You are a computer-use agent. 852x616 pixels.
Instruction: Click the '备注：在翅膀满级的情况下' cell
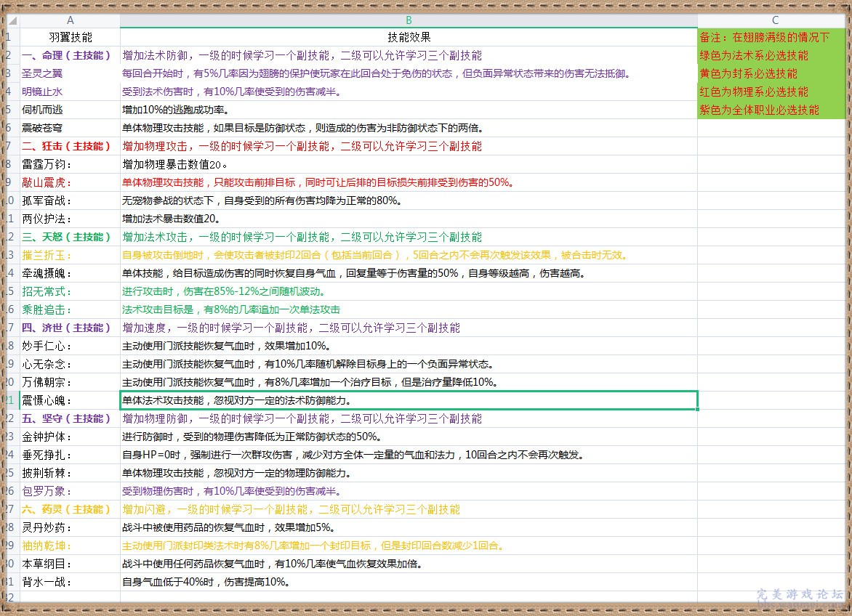771,37
